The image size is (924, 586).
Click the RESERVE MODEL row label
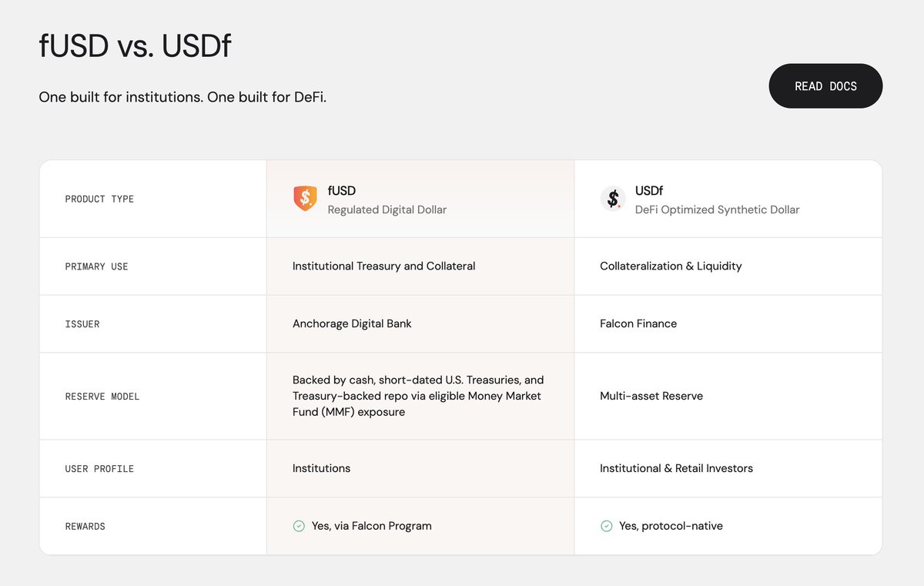coord(102,397)
